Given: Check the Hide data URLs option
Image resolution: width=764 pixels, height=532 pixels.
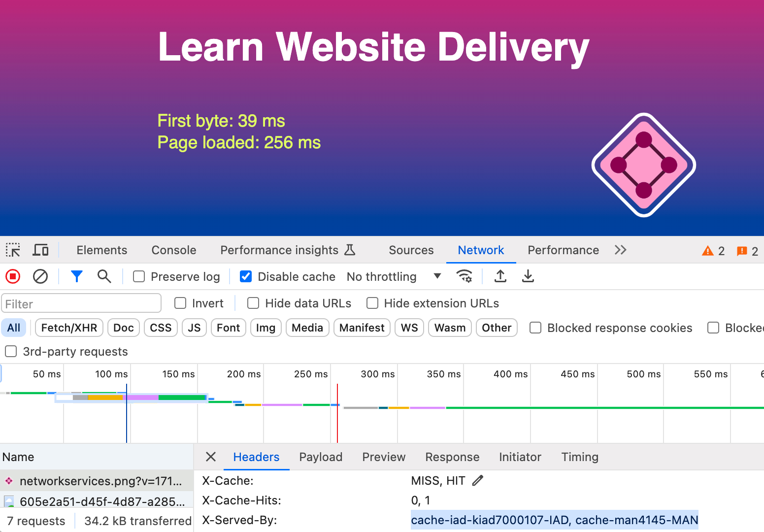Looking at the screenshot, I should click(253, 303).
